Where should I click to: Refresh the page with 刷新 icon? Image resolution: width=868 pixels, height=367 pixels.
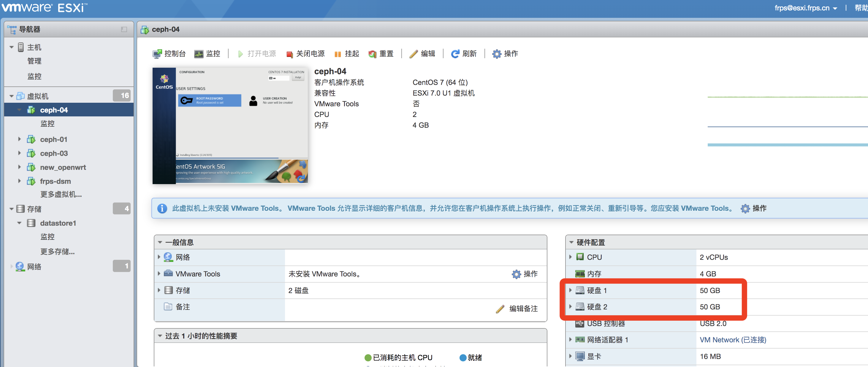455,54
